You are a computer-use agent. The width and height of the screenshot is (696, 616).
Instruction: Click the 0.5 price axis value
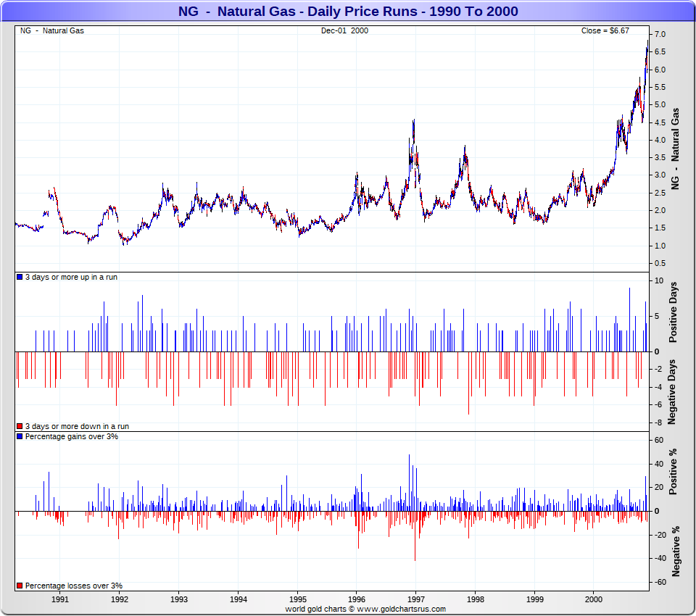coord(660,263)
